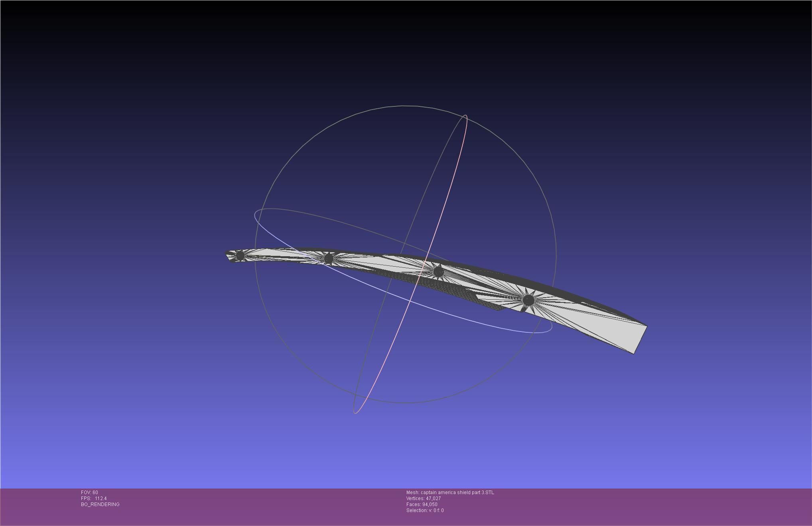Click the Selection: v: 0 f: 0 line
Screen dimensions: 812x526
425,510
